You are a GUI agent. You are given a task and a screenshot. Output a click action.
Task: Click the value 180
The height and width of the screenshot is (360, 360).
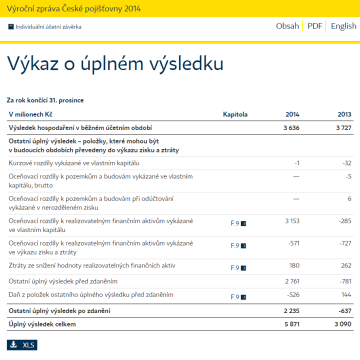pyautogui.click(x=294, y=266)
